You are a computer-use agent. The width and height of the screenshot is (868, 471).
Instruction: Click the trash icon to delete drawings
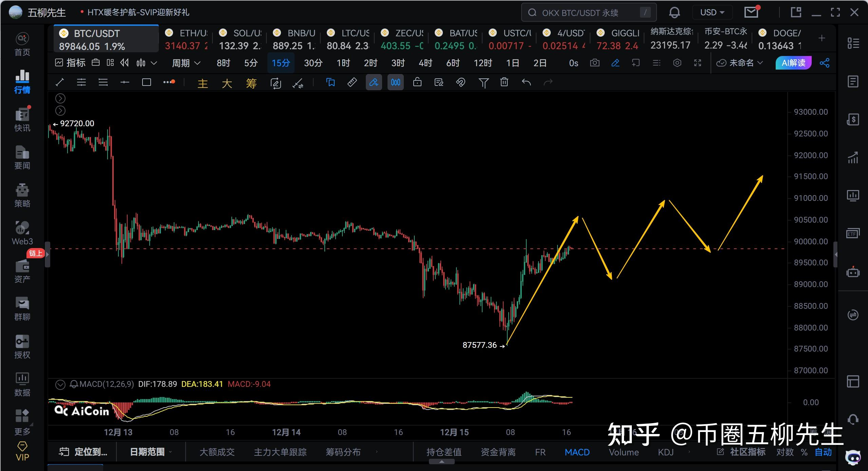coord(504,82)
